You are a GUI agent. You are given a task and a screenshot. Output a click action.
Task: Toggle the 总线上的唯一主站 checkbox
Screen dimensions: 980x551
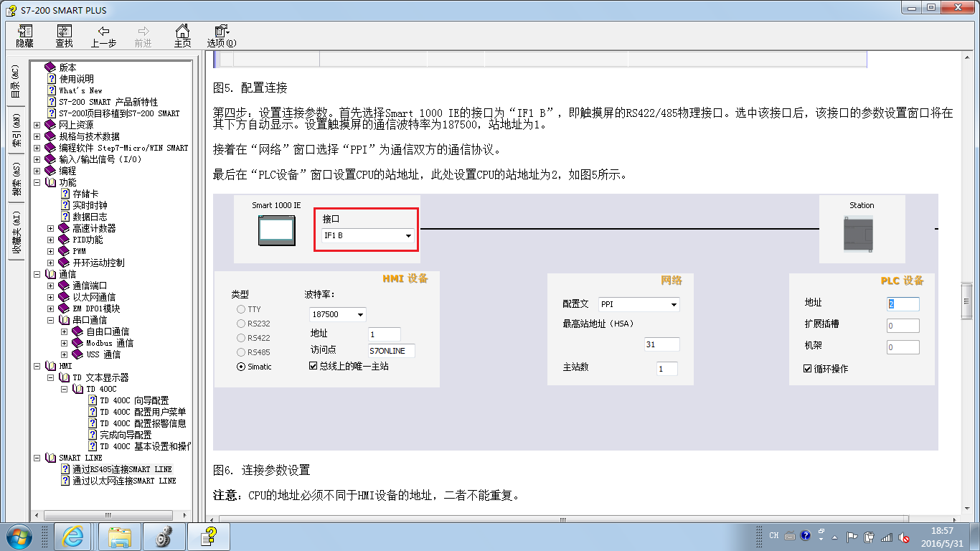point(313,366)
